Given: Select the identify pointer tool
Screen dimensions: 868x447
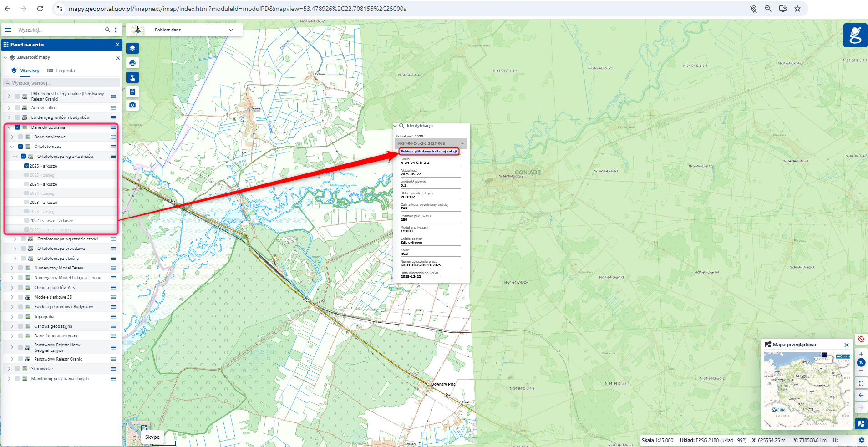Looking at the screenshot, I should (132, 77).
